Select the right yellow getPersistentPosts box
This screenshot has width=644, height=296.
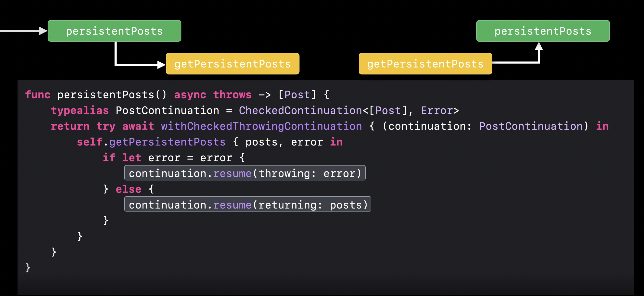[x=425, y=63]
